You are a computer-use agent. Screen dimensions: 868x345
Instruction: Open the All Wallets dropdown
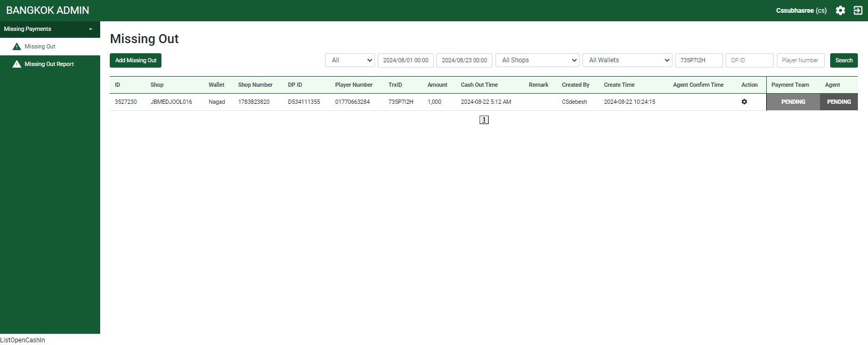pyautogui.click(x=627, y=60)
